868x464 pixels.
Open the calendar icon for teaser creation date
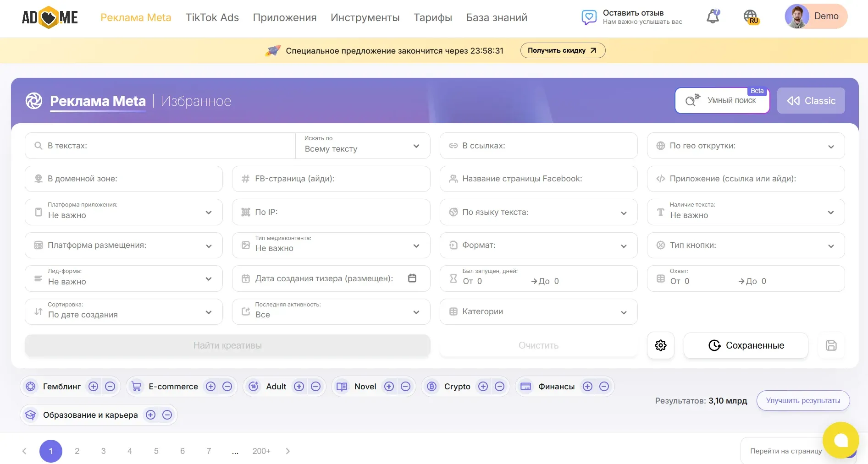(x=412, y=278)
